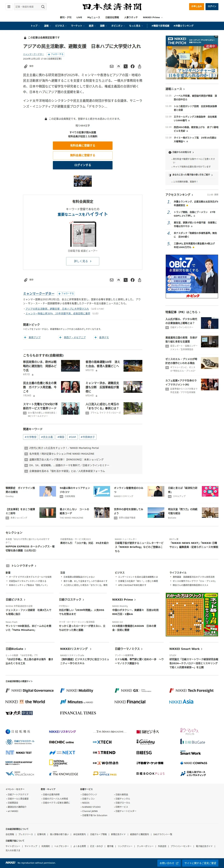Follow ミャンマークーデター topic under the headline

[55, 54]
